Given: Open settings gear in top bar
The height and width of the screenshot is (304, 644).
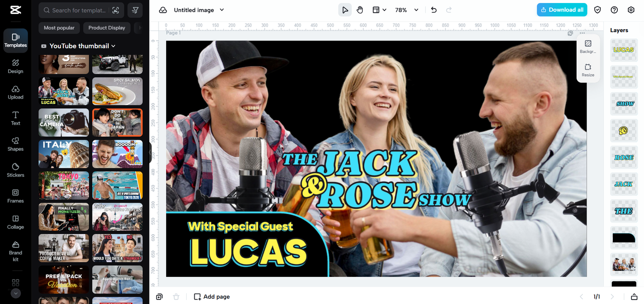Looking at the screenshot, I should [x=631, y=10].
